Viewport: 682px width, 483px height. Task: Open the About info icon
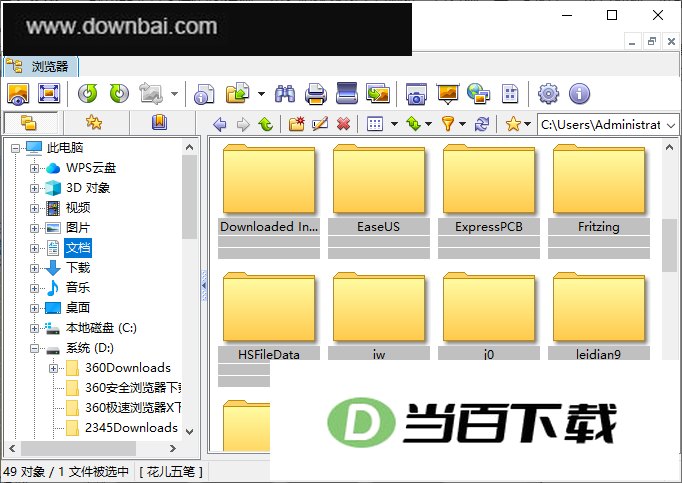tap(579, 94)
